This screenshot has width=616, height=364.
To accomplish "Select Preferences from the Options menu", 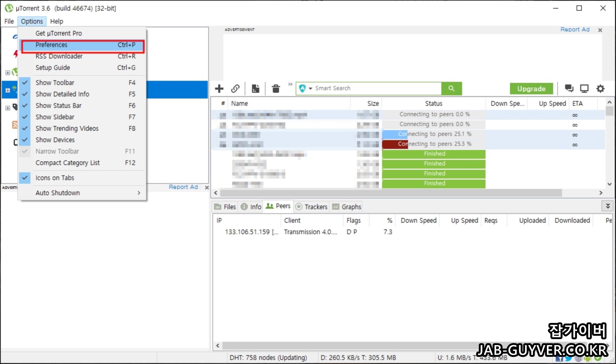I will coord(83,45).
